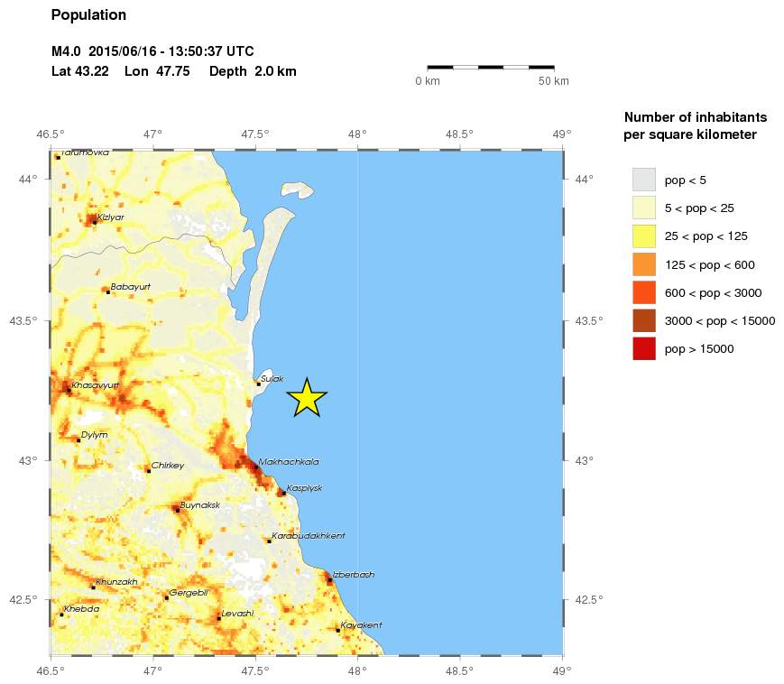Select the Izberbash city marker

click(329, 580)
